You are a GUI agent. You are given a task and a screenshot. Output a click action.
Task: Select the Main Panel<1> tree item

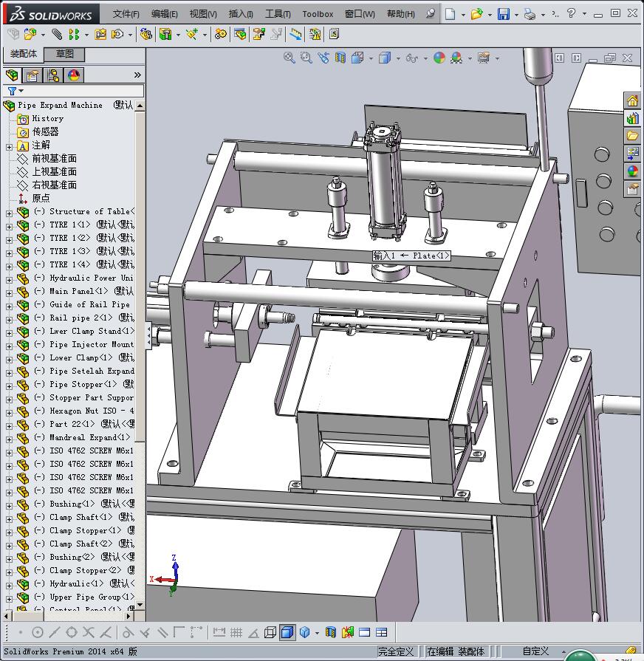[x=78, y=291]
